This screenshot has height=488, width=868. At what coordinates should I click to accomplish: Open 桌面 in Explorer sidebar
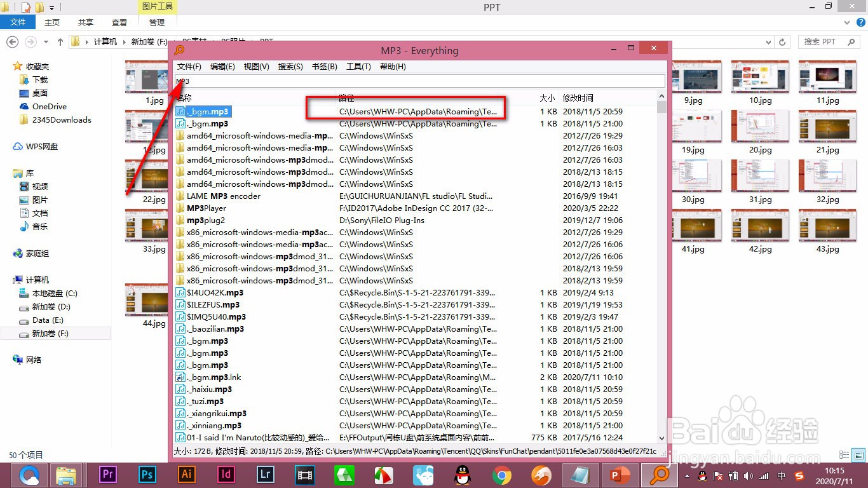(x=40, y=93)
